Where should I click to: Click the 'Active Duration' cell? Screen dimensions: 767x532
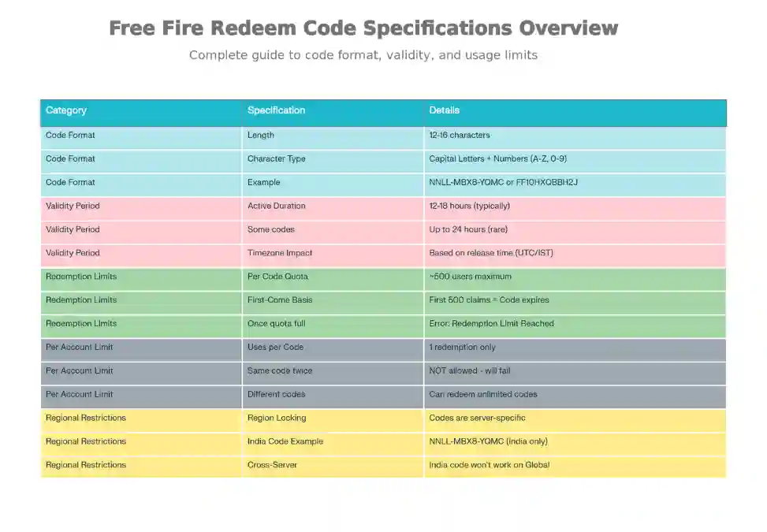point(276,206)
